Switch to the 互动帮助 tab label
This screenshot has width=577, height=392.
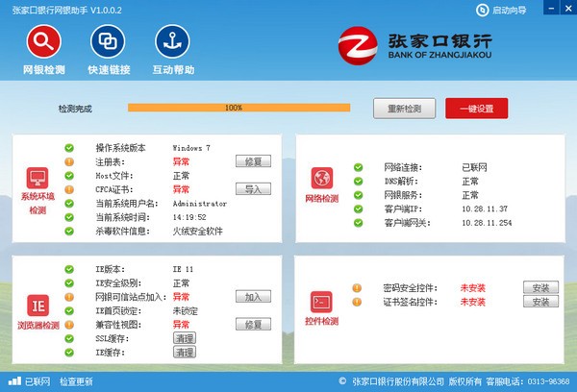[173, 70]
